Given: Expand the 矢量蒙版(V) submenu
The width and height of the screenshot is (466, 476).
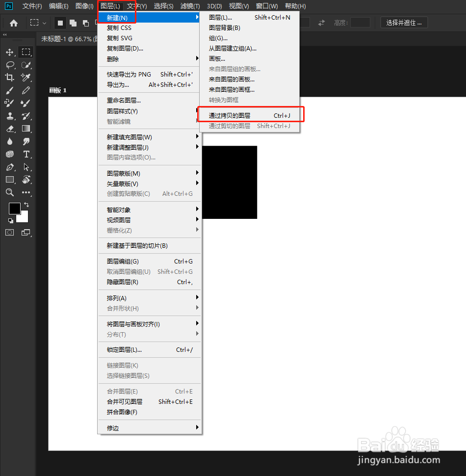Looking at the screenshot, I should tap(149, 184).
